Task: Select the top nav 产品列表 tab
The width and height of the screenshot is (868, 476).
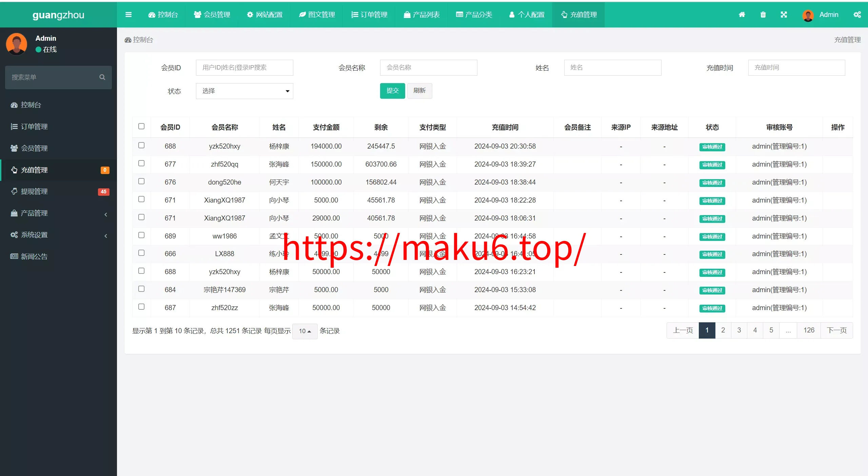Action: (x=422, y=15)
